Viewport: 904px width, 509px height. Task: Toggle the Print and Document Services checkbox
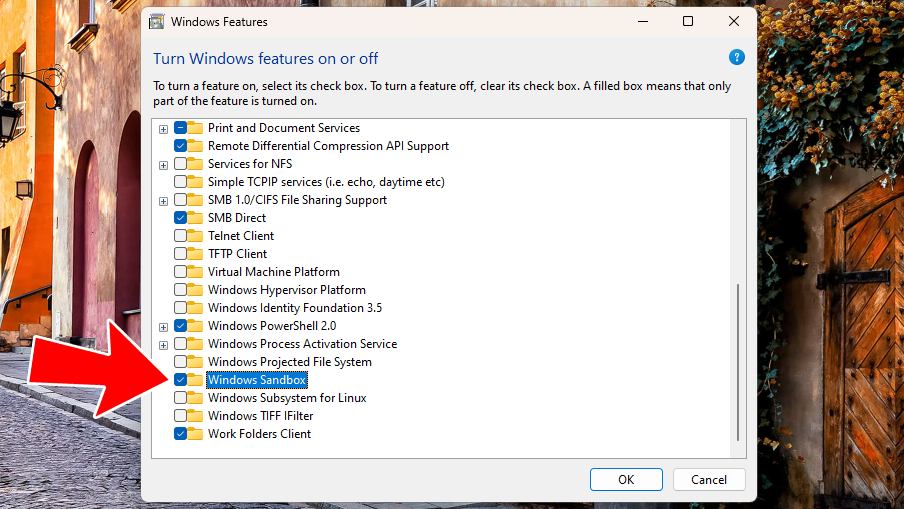point(180,127)
